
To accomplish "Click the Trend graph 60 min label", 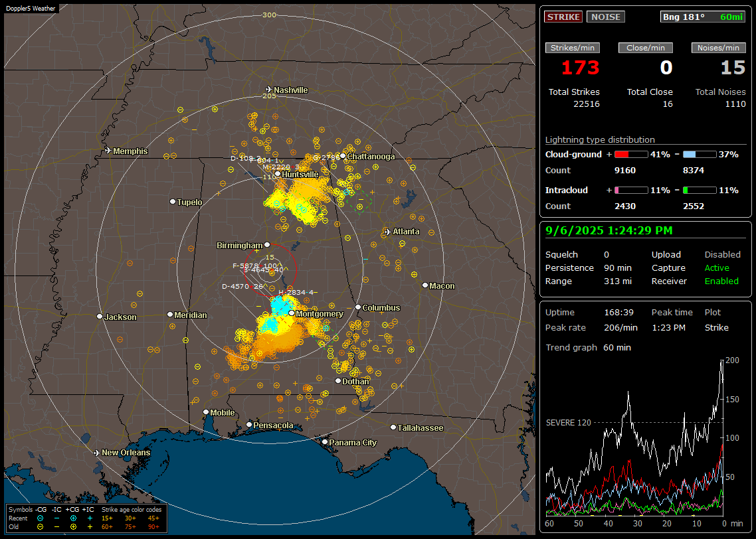I will (588, 348).
